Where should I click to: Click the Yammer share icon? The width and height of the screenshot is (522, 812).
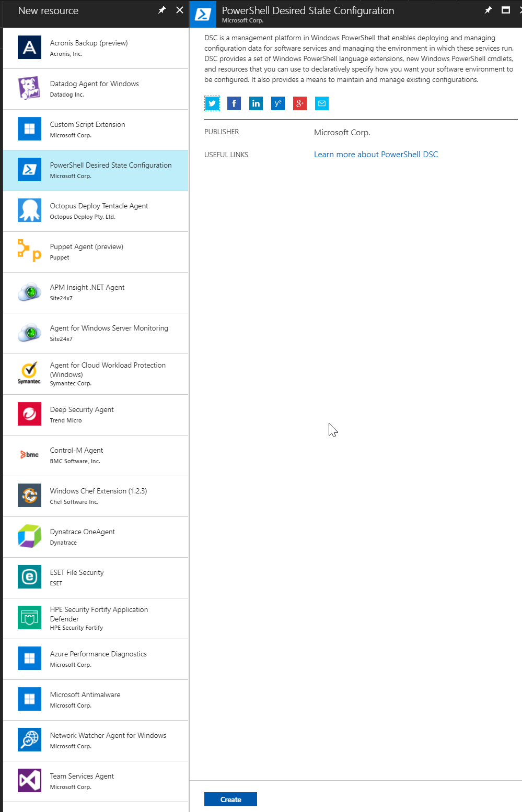tap(278, 103)
